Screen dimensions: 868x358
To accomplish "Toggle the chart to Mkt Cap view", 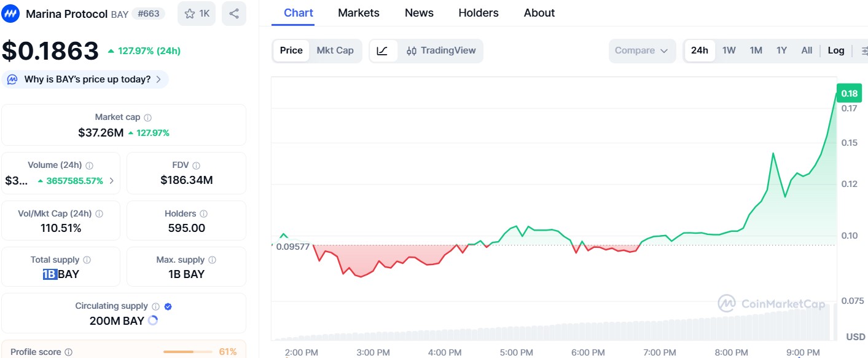I will (335, 50).
